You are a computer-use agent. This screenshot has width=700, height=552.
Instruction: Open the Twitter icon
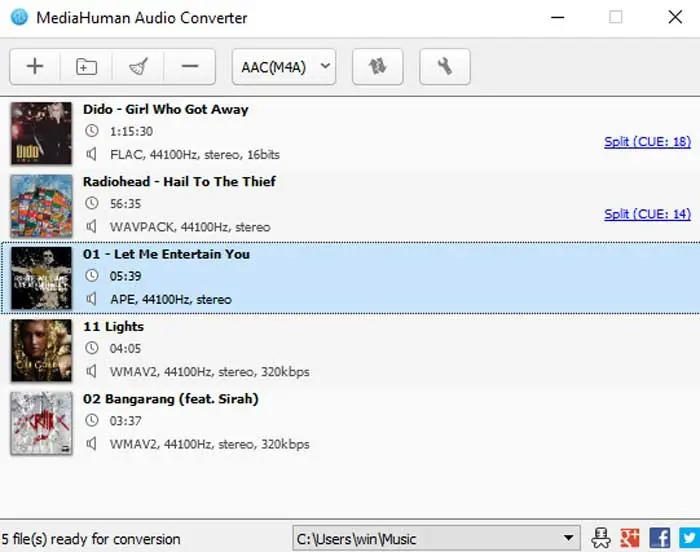[x=689, y=538]
